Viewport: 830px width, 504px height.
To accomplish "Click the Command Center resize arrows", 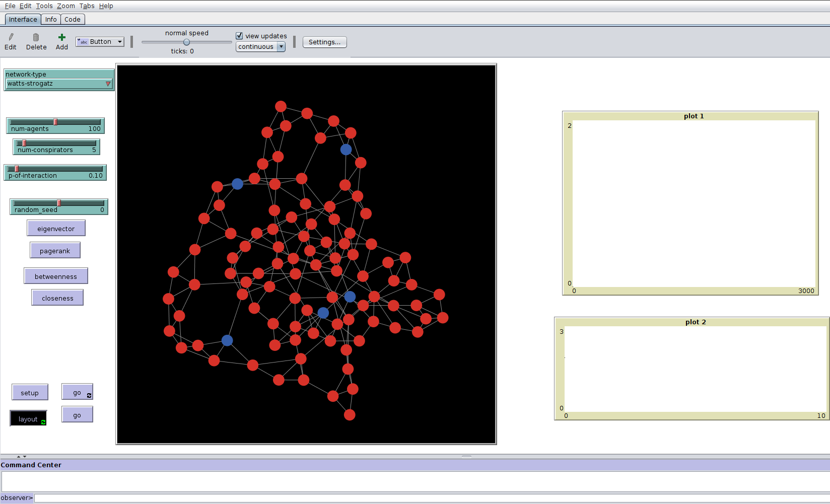I will [22, 456].
